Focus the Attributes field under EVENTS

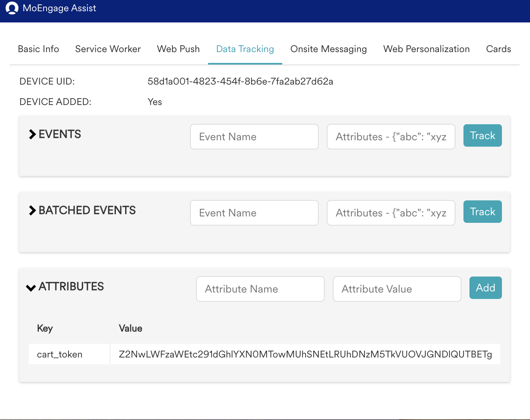click(x=391, y=137)
